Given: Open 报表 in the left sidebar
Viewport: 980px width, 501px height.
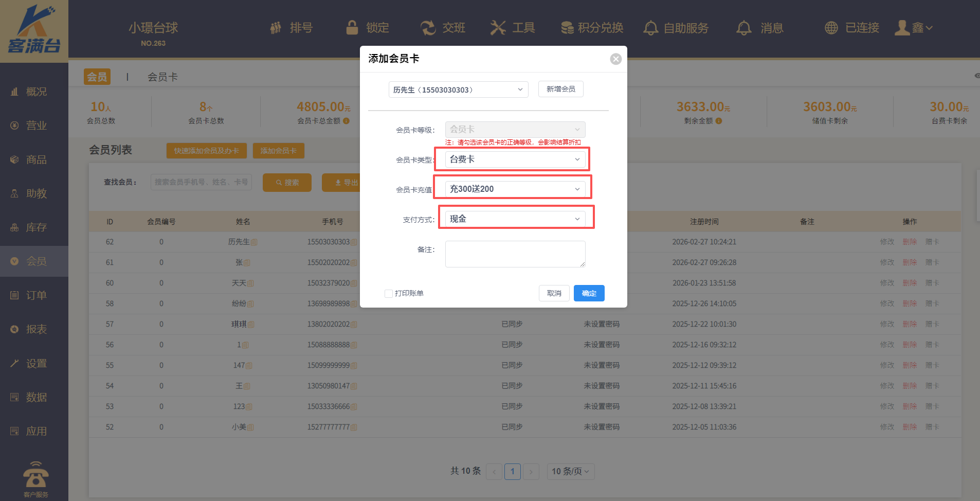Looking at the screenshot, I should click(x=35, y=329).
